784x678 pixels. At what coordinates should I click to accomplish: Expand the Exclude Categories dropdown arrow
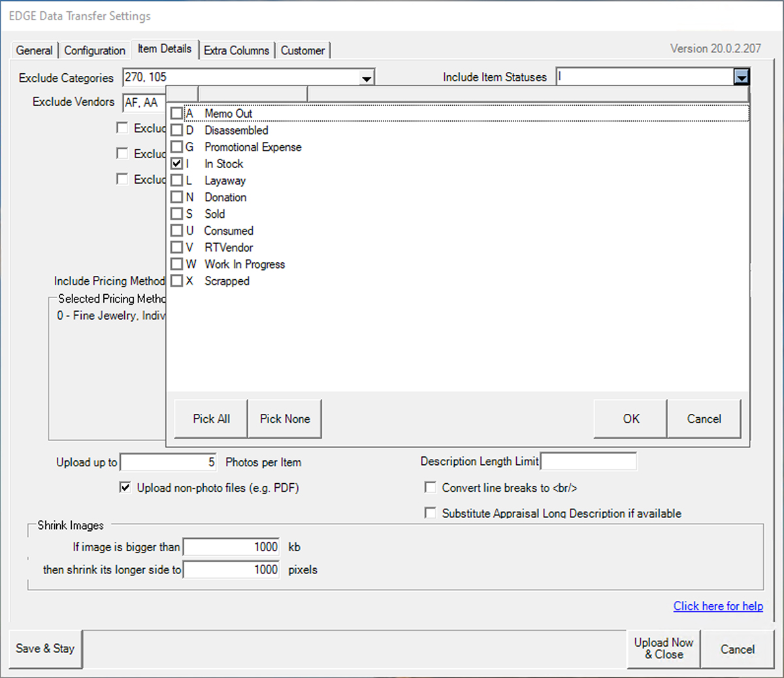pos(367,78)
